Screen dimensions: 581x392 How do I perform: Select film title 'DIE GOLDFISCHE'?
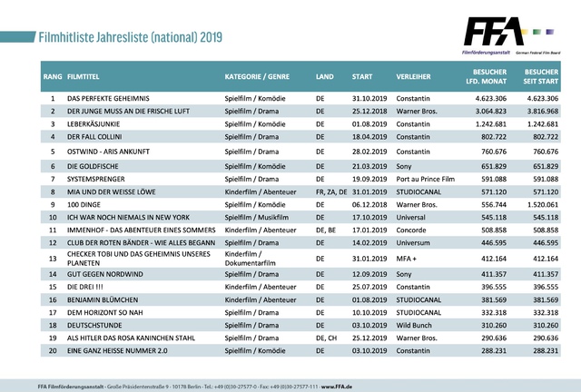93,166
